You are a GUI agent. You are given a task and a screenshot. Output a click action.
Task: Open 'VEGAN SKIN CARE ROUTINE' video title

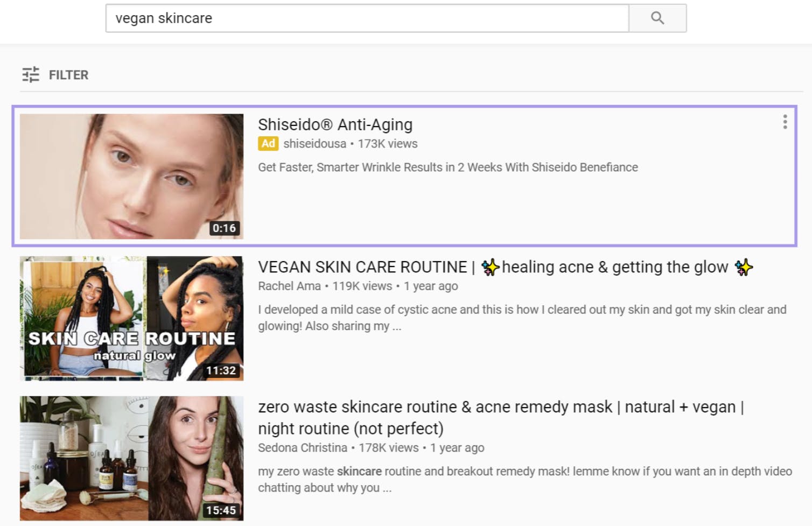click(x=506, y=267)
